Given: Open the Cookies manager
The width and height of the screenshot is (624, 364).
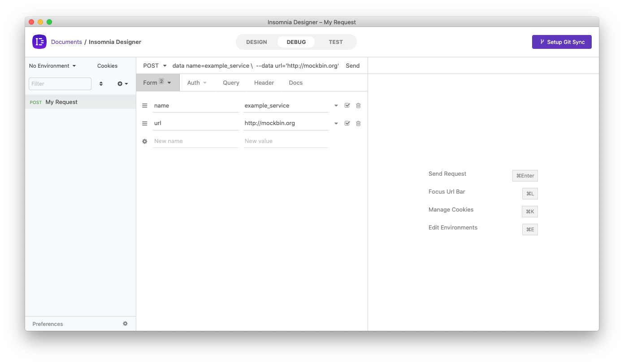Looking at the screenshot, I should (108, 66).
